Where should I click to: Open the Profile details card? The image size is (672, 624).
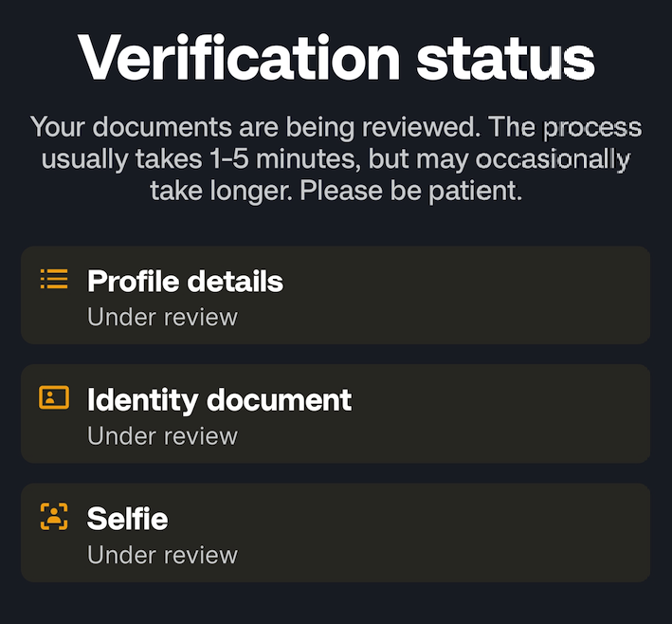coord(336,295)
